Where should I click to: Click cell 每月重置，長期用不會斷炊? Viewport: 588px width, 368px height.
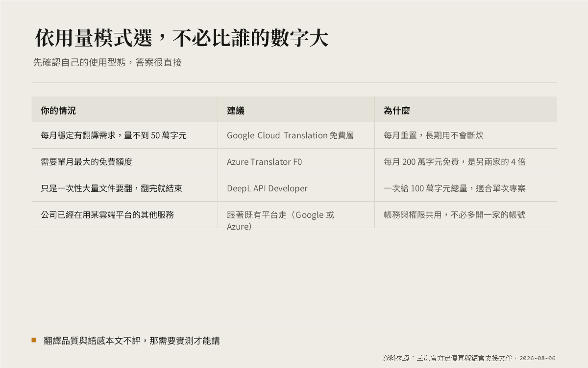(465, 135)
